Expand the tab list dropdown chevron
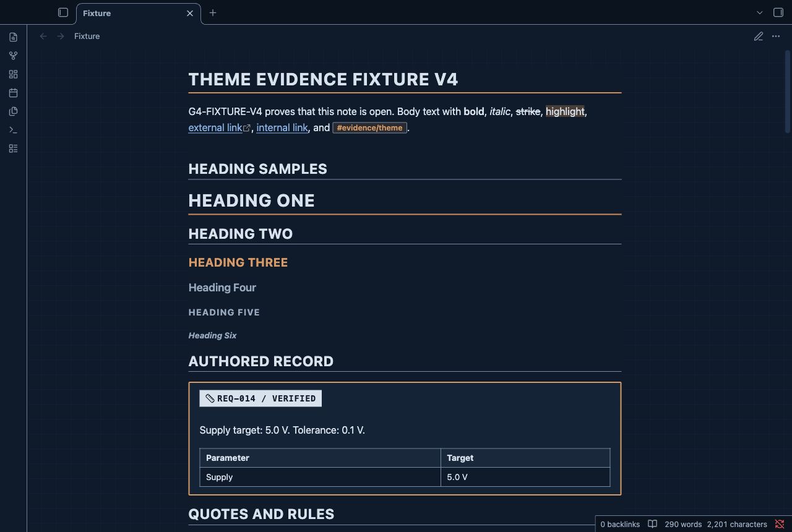 point(760,12)
